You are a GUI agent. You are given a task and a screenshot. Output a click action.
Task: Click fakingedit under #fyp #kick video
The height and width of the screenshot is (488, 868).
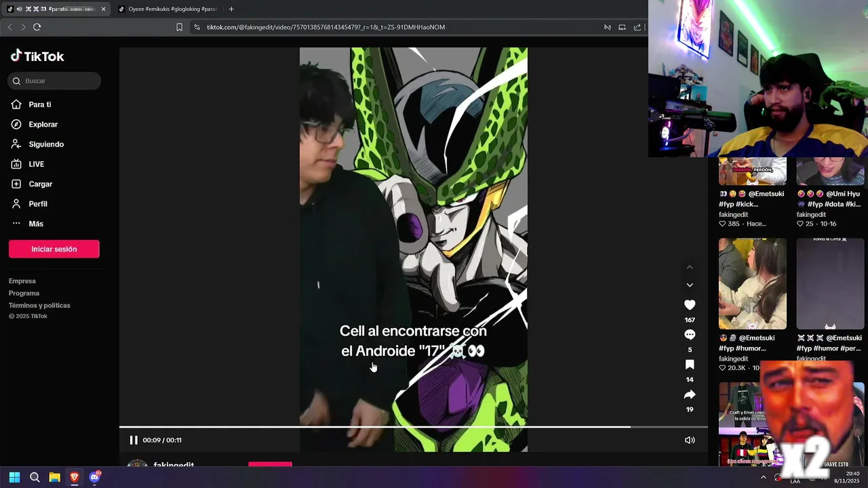[x=734, y=215]
